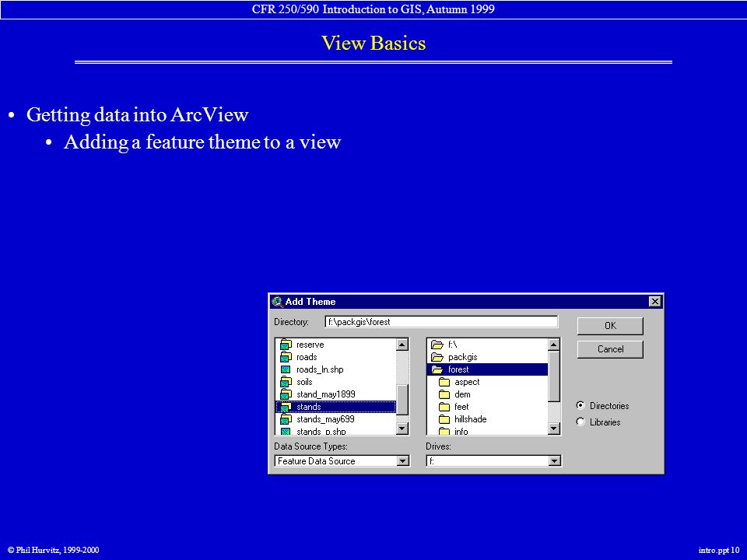Open the Drives dropdown
747x560 pixels.
(x=553, y=461)
